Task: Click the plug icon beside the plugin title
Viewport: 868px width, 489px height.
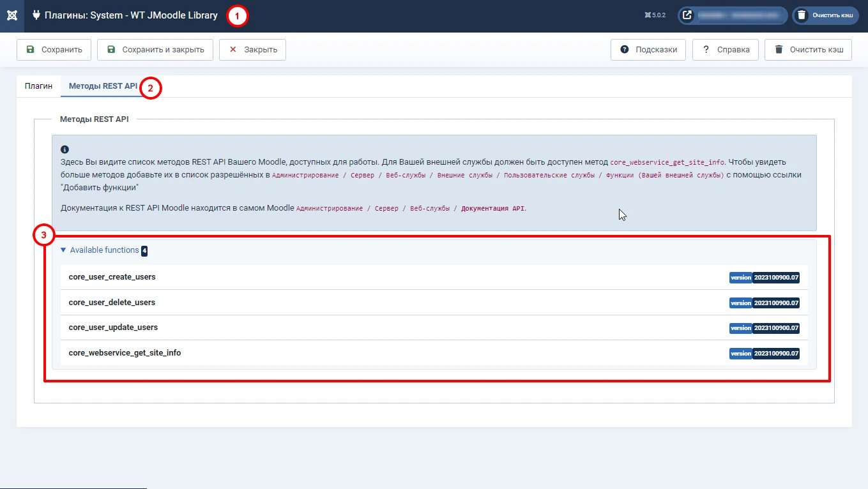Action: [x=36, y=15]
